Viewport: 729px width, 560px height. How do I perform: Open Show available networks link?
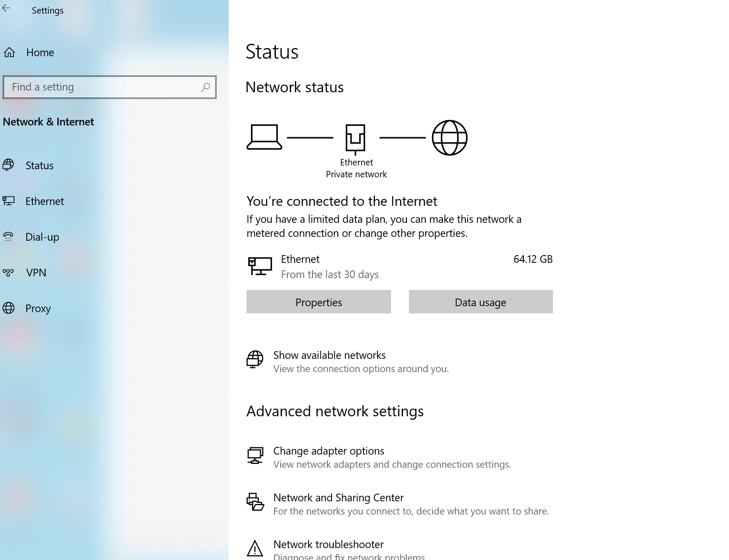(329, 355)
